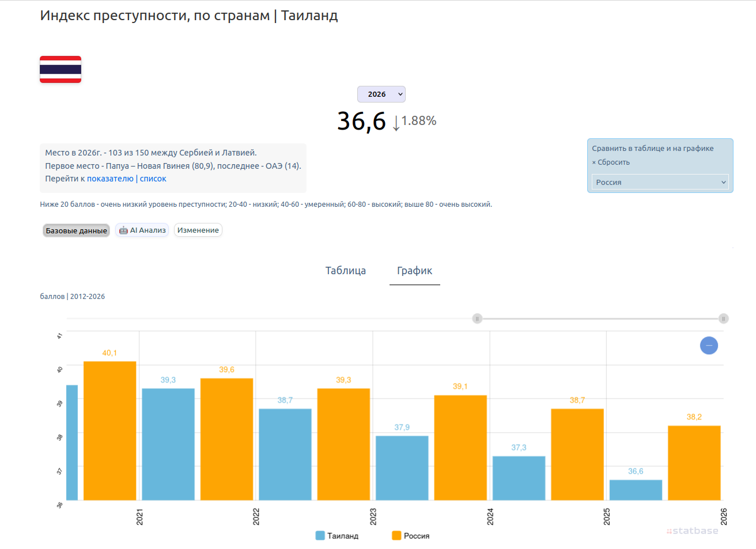Image resolution: width=756 pixels, height=549 pixels.
Task: Click the 2024 x-axis label
Action: 490,517
